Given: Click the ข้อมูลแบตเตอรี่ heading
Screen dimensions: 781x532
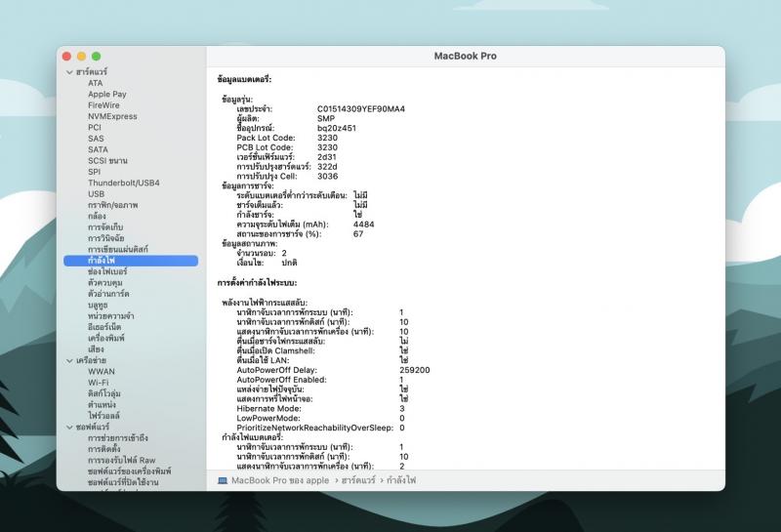Looking at the screenshot, I should (x=245, y=80).
